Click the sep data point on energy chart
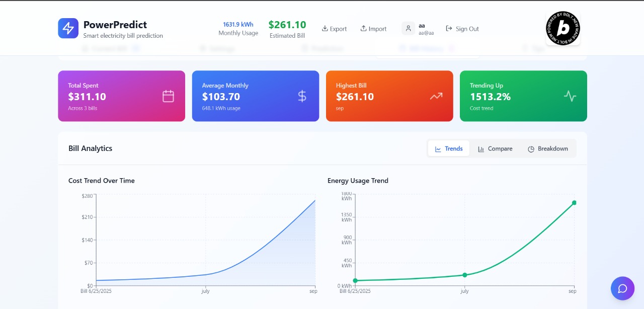The image size is (644, 309). point(574,203)
